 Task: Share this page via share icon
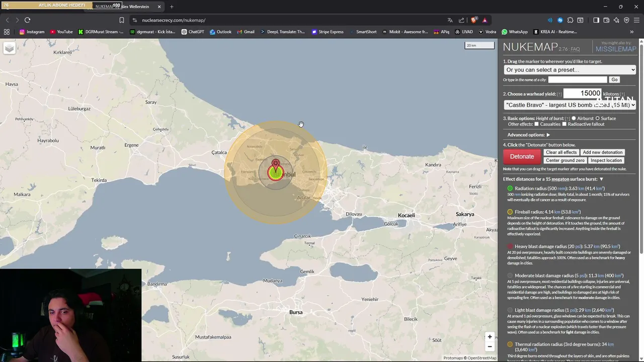[x=461, y=20]
